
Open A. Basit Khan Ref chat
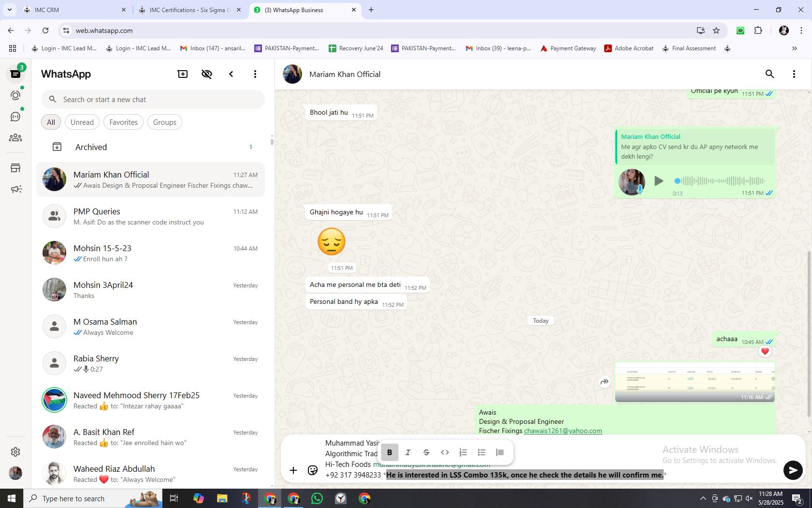pyautogui.click(x=150, y=437)
